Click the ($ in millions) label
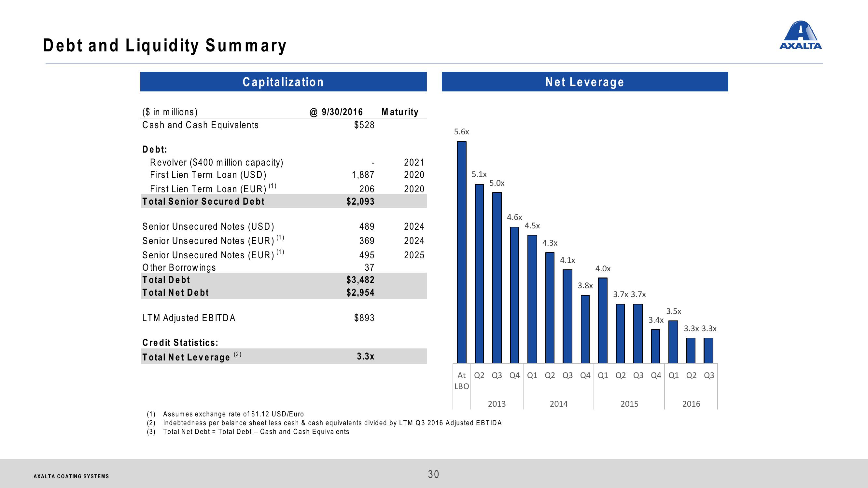Image resolution: width=868 pixels, height=488 pixels. coord(170,112)
